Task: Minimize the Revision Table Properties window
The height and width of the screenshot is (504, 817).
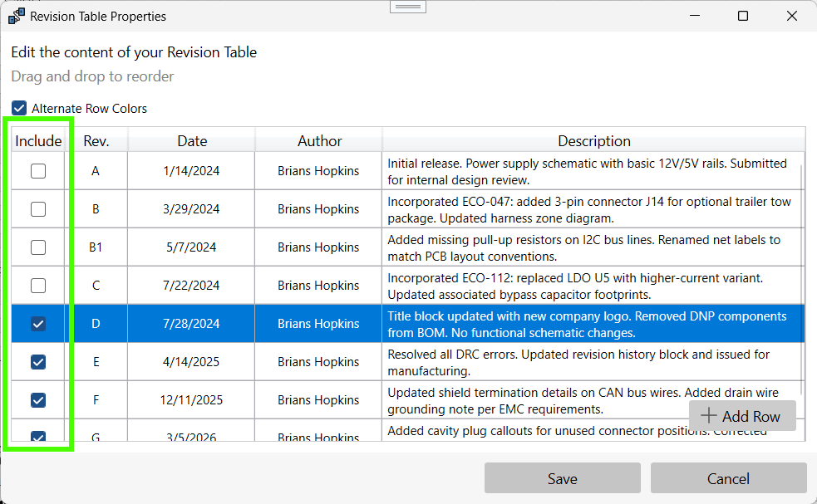Action: (x=695, y=16)
